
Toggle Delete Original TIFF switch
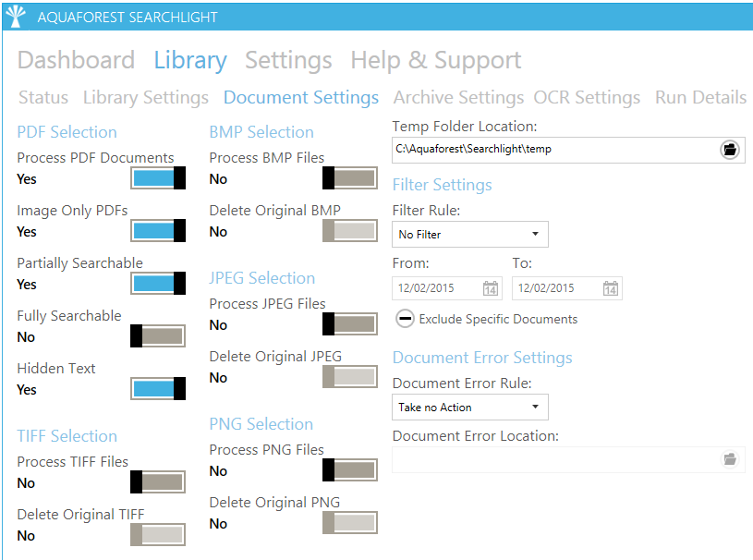(x=158, y=534)
